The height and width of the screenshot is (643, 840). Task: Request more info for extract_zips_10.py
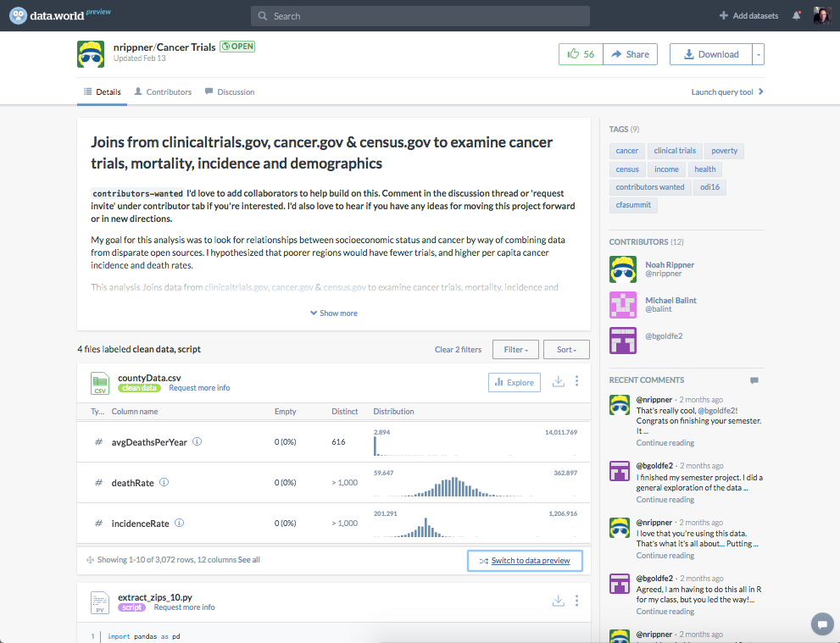[x=184, y=607]
